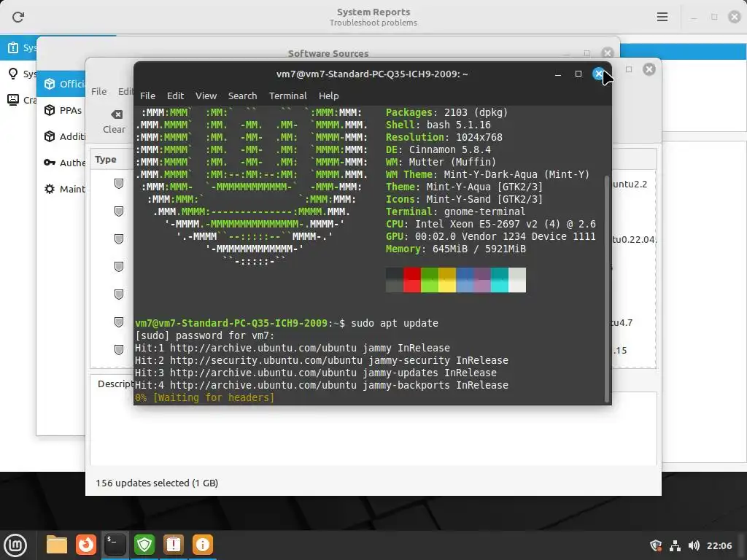Open the terminal File menu
747x560 pixels.
click(x=147, y=96)
